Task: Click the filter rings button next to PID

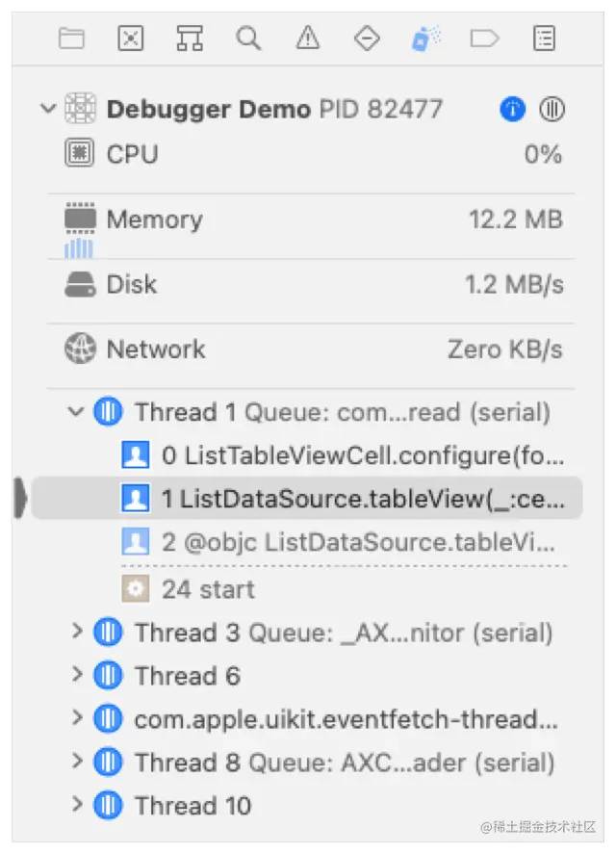Action: (x=552, y=109)
